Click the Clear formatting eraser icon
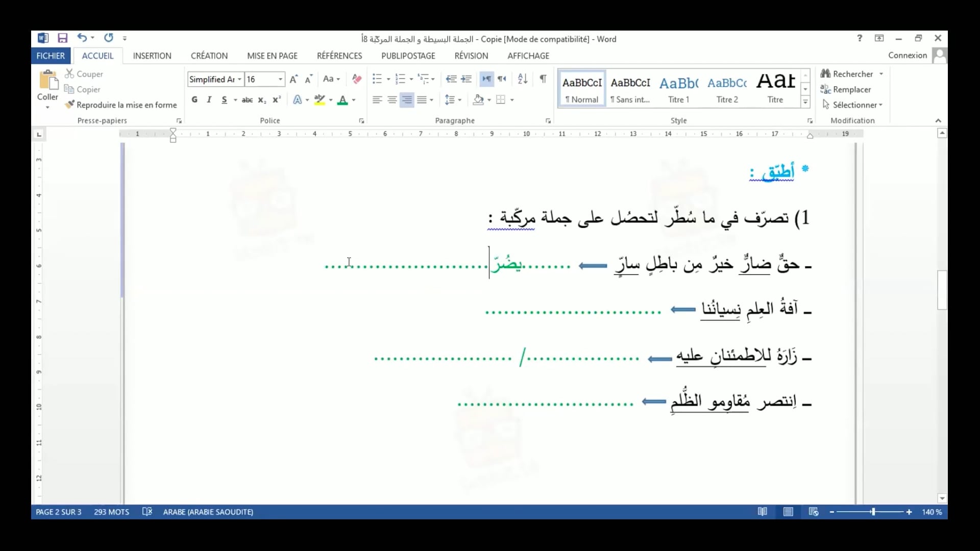The width and height of the screenshot is (980, 551). tap(357, 79)
